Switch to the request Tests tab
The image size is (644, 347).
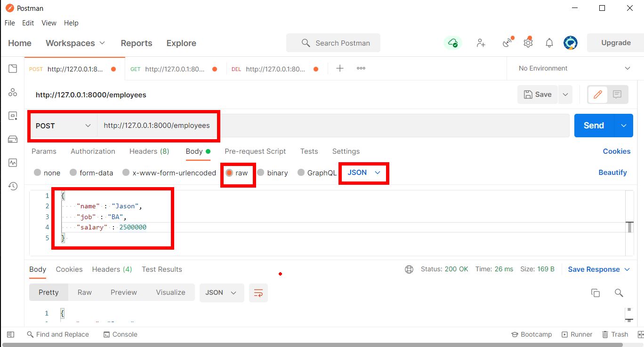[309, 151]
